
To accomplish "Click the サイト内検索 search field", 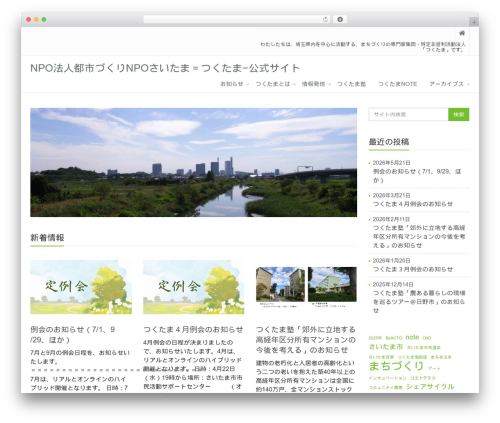I will (x=408, y=114).
